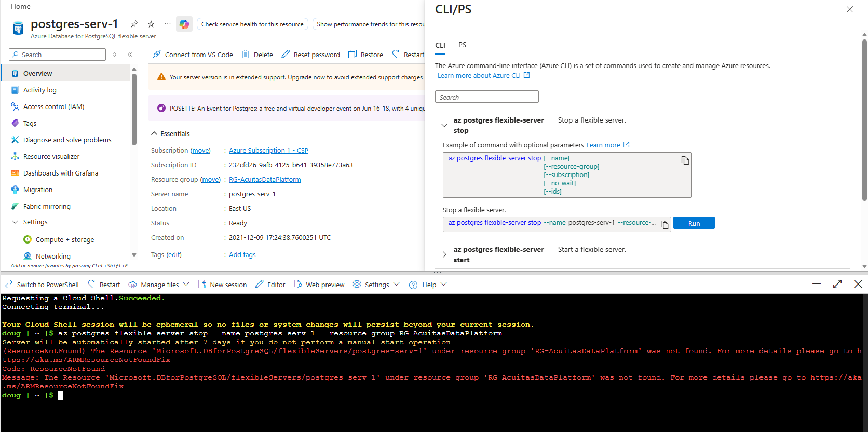
Task: Collapse the flexible-server stop command entry
Action: pos(444,125)
